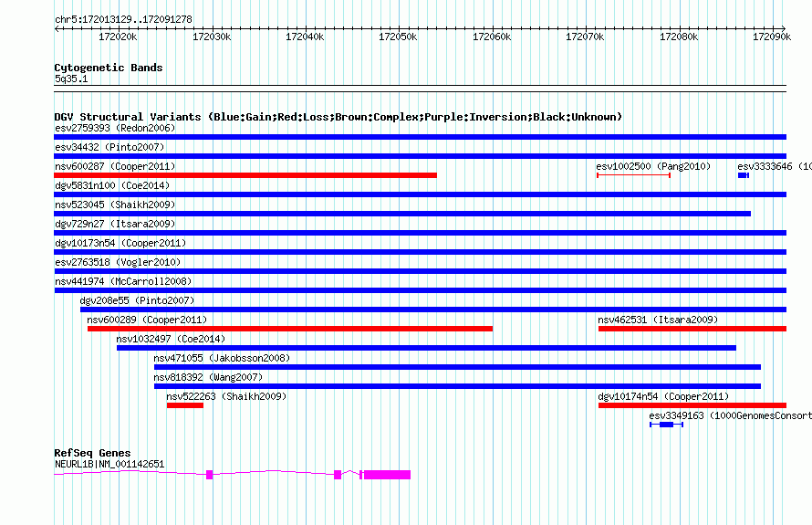Click the dgv729n27 (Itsara2009) label
The width and height of the screenshot is (812, 525).
pos(115,224)
